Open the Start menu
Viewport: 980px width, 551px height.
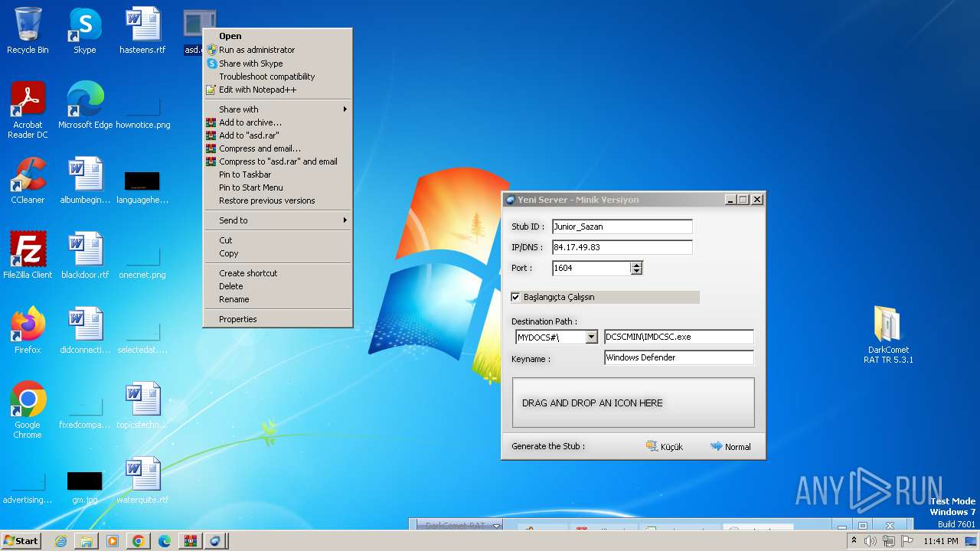coord(21,541)
